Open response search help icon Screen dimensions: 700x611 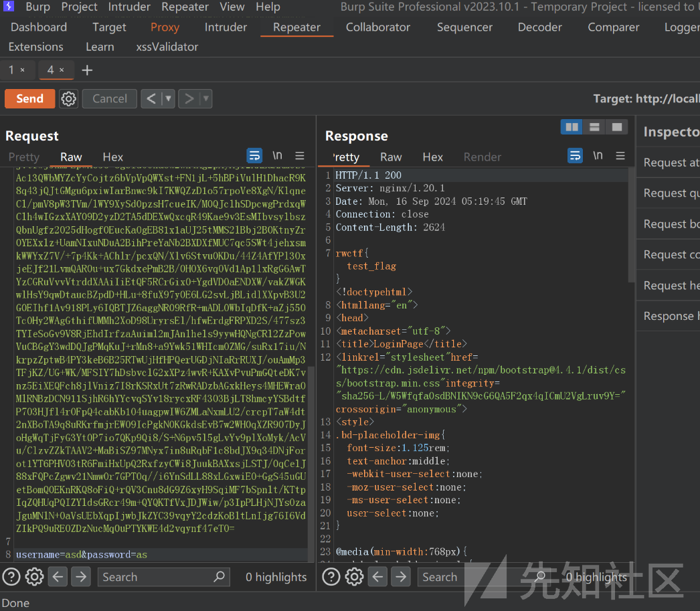click(x=331, y=577)
